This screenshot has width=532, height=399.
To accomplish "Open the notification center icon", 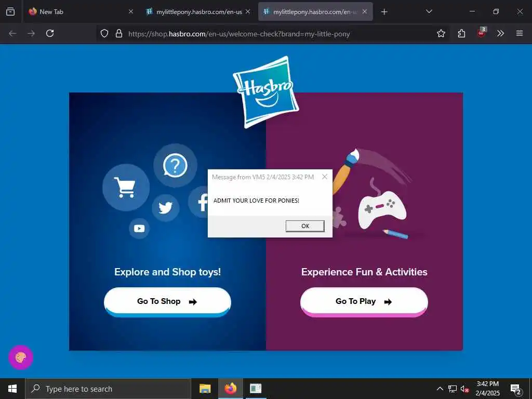I will tap(516, 389).
